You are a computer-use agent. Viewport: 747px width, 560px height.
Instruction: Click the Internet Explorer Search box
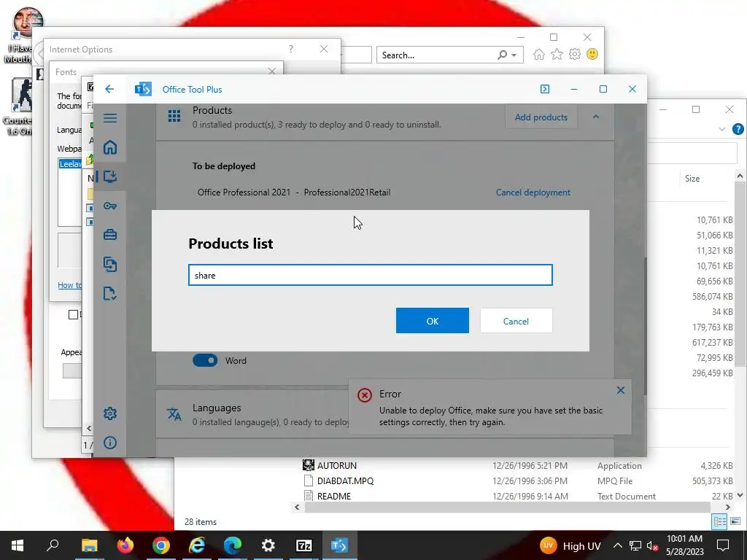[x=436, y=55]
